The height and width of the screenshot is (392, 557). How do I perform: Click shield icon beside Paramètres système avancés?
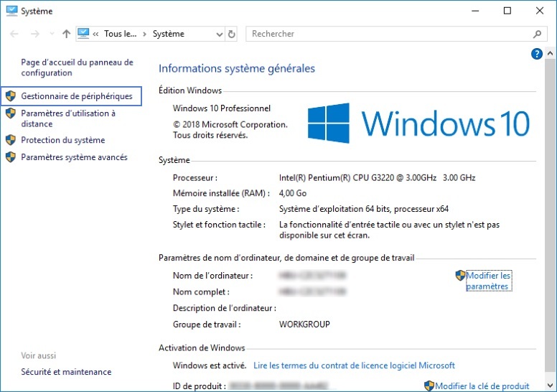(x=11, y=157)
